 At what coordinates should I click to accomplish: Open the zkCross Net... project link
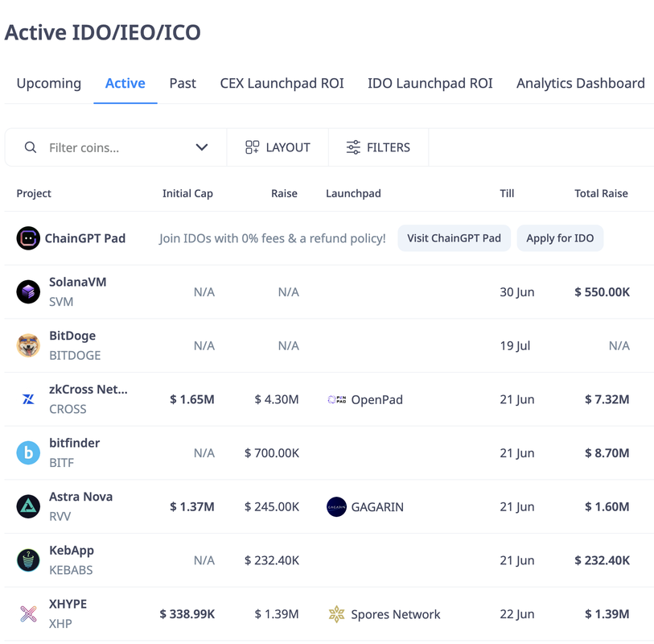pos(88,390)
